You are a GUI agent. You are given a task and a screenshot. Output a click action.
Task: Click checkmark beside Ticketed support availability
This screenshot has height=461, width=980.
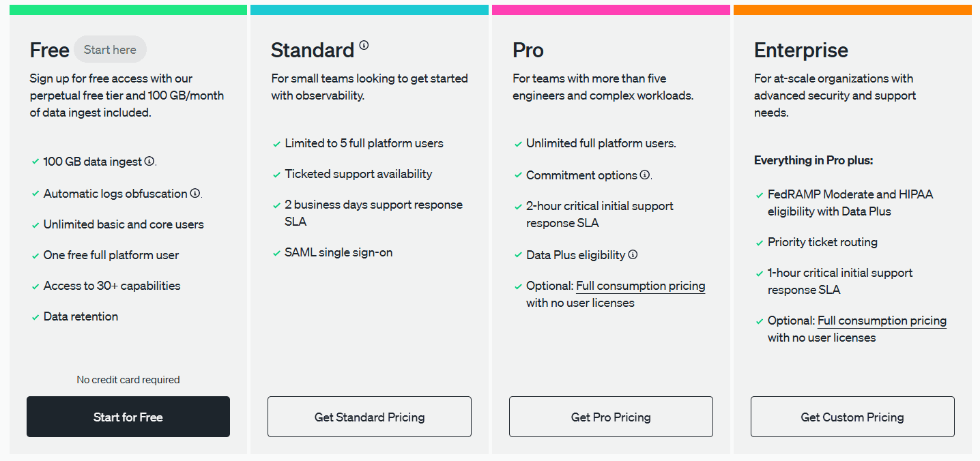[277, 175]
